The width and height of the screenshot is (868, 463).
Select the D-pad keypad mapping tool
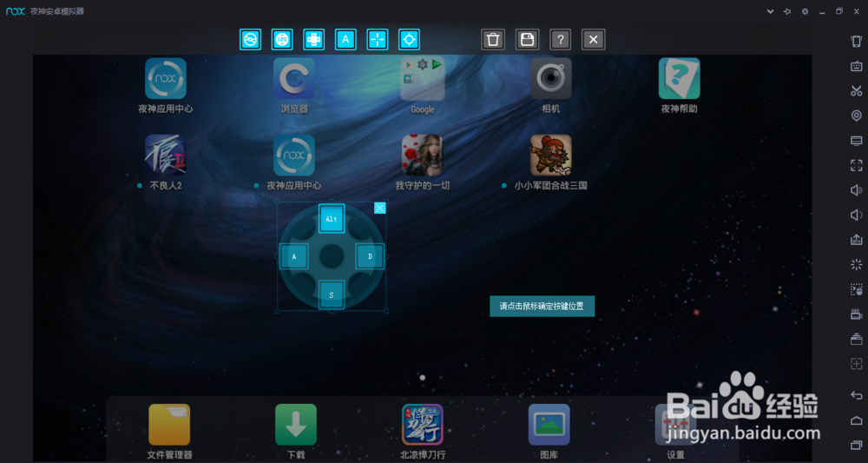(x=314, y=39)
